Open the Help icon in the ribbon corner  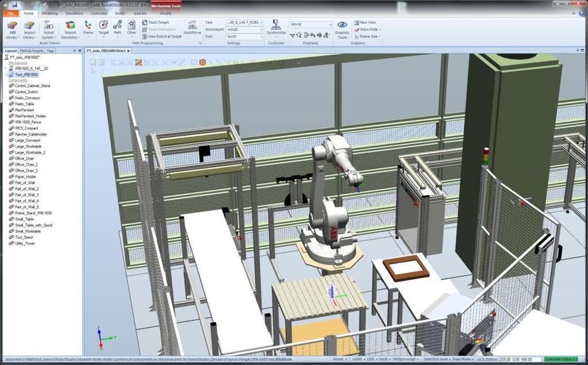pyautogui.click(x=581, y=14)
